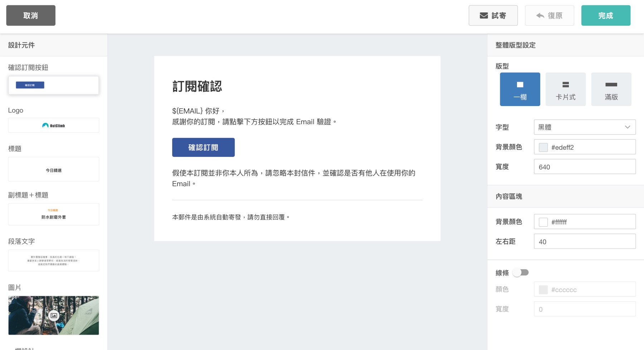Click the 復原 undo button
The height and width of the screenshot is (350, 644).
click(549, 15)
